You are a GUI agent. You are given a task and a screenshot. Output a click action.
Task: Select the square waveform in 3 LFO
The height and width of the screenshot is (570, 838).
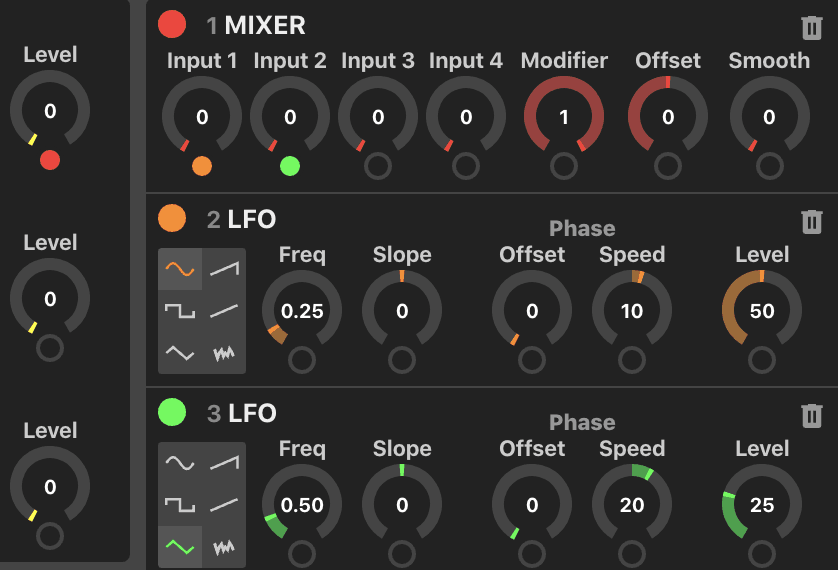point(180,505)
